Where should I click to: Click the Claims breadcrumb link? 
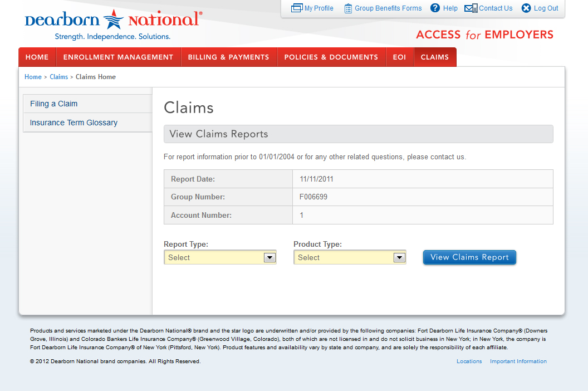(58, 77)
